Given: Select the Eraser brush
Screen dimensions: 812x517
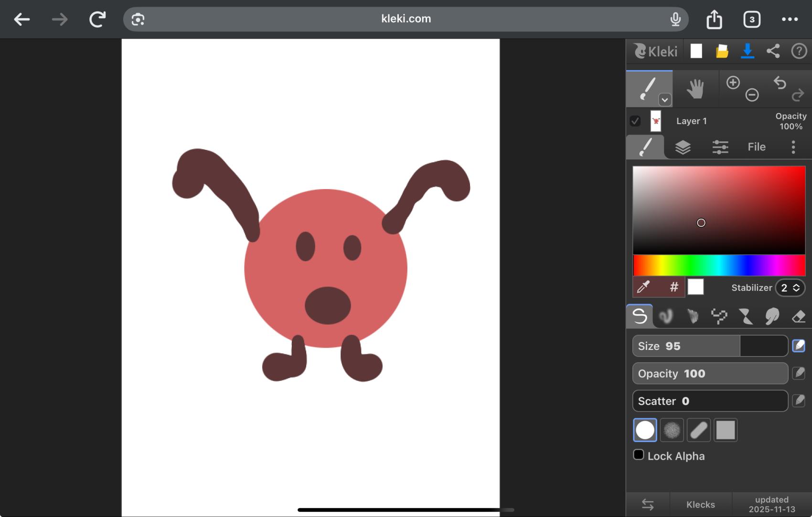Looking at the screenshot, I should [798, 316].
